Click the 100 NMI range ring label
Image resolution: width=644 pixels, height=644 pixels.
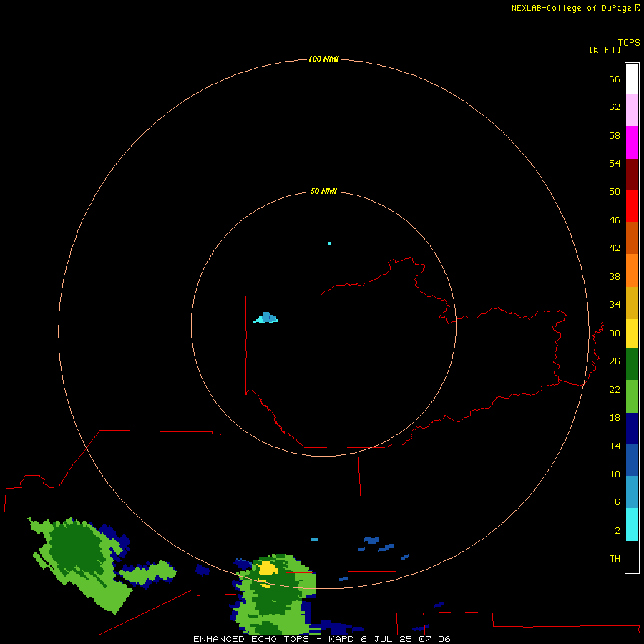coord(323,59)
